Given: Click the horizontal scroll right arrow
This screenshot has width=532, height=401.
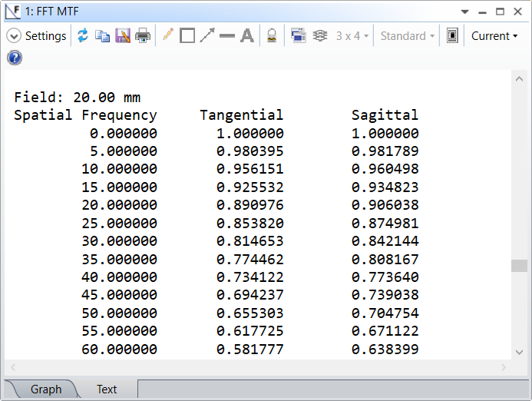Looking at the screenshot, I should tap(504, 367).
